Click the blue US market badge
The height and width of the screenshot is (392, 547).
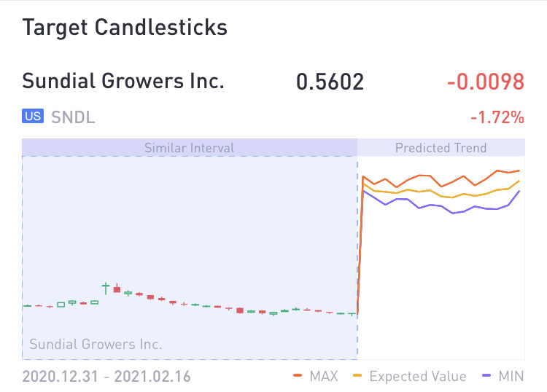coord(33,116)
